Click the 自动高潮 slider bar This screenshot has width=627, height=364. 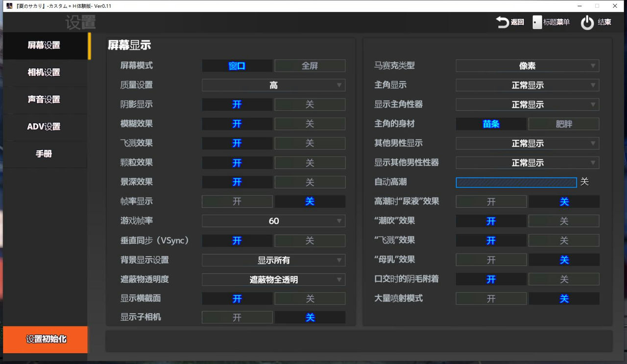coord(516,182)
